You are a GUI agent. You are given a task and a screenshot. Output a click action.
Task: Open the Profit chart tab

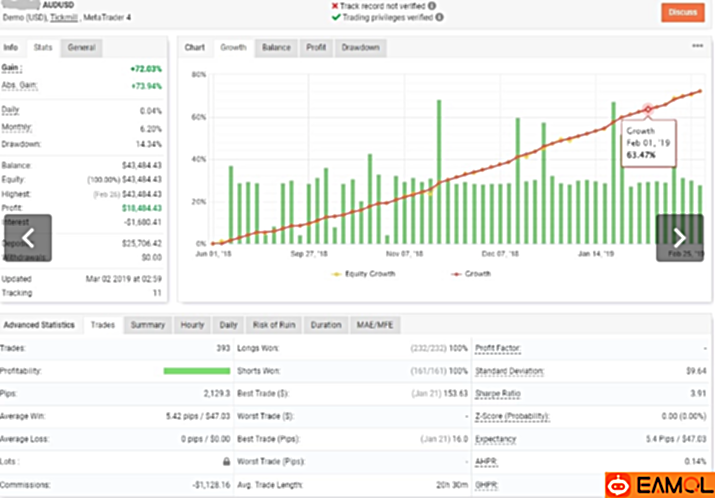point(316,47)
